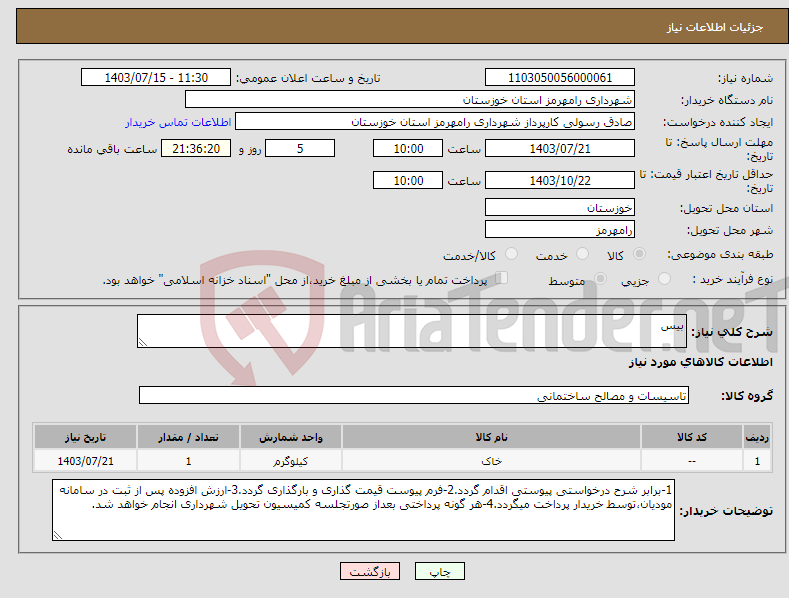Click the buyer organization name field
This screenshot has width=789, height=598.
[x=410, y=100]
